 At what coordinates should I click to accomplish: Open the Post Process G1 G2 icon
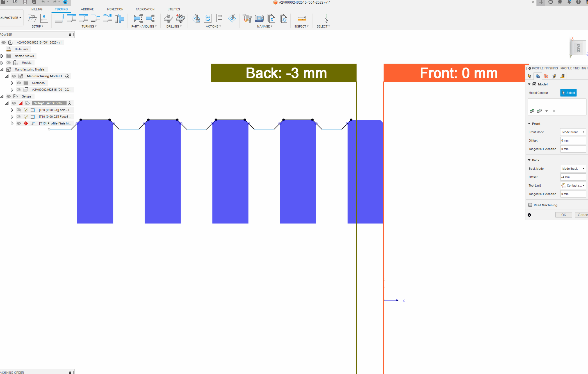pyautogui.click(x=208, y=19)
